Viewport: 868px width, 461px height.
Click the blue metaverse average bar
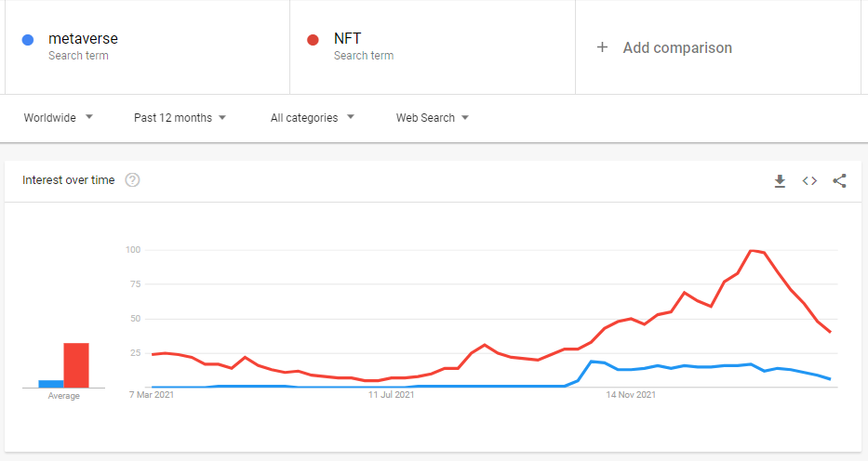point(50,383)
